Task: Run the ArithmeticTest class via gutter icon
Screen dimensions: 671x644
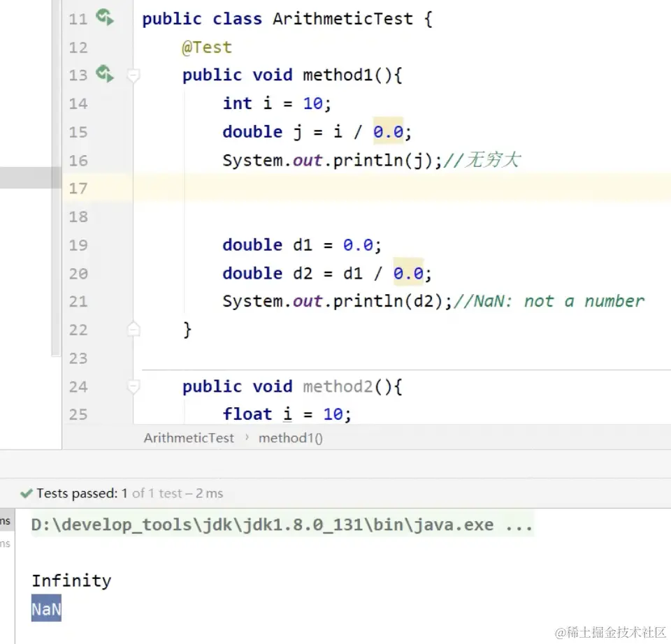Action: (x=105, y=17)
